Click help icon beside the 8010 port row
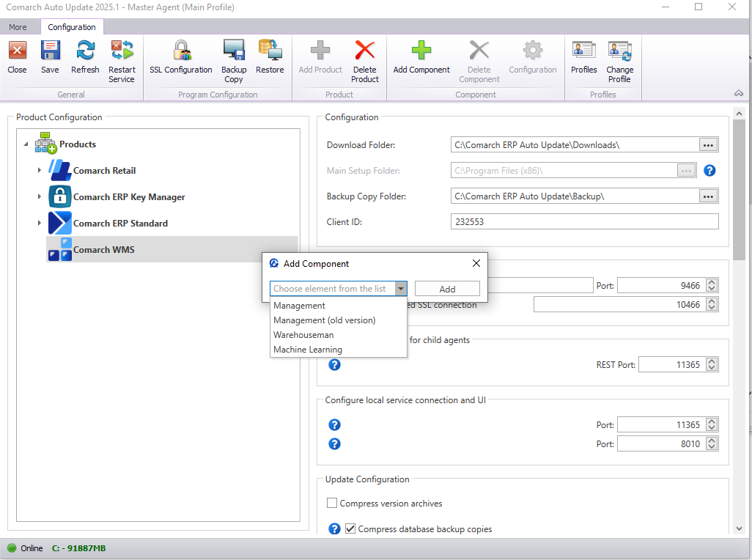The width and height of the screenshot is (752, 560). [334, 444]
